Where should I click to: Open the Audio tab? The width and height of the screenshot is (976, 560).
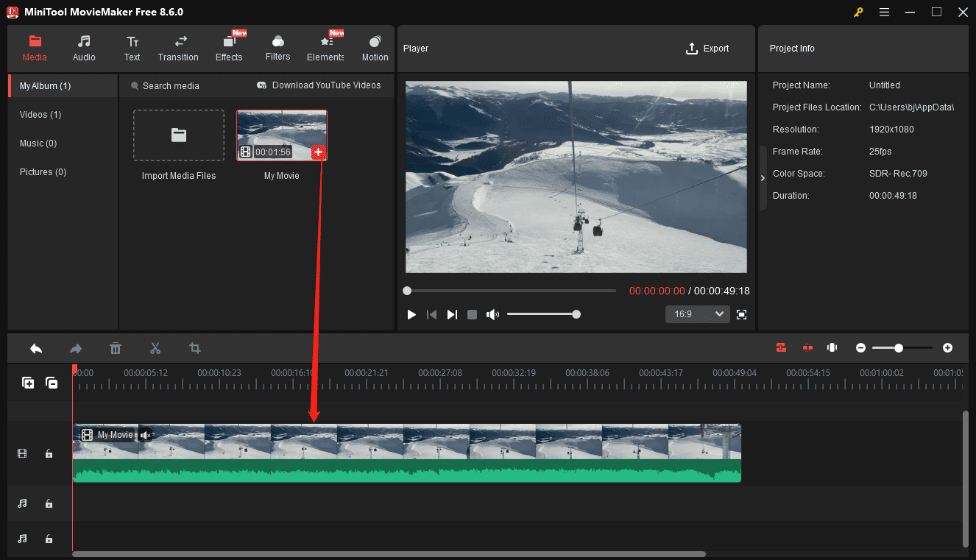pyautogui.click(x=84, y=48)
